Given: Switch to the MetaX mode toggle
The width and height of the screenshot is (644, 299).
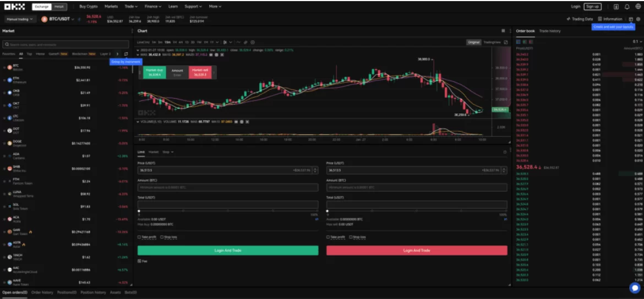Looking at the screenshot, I should (59, 7).
